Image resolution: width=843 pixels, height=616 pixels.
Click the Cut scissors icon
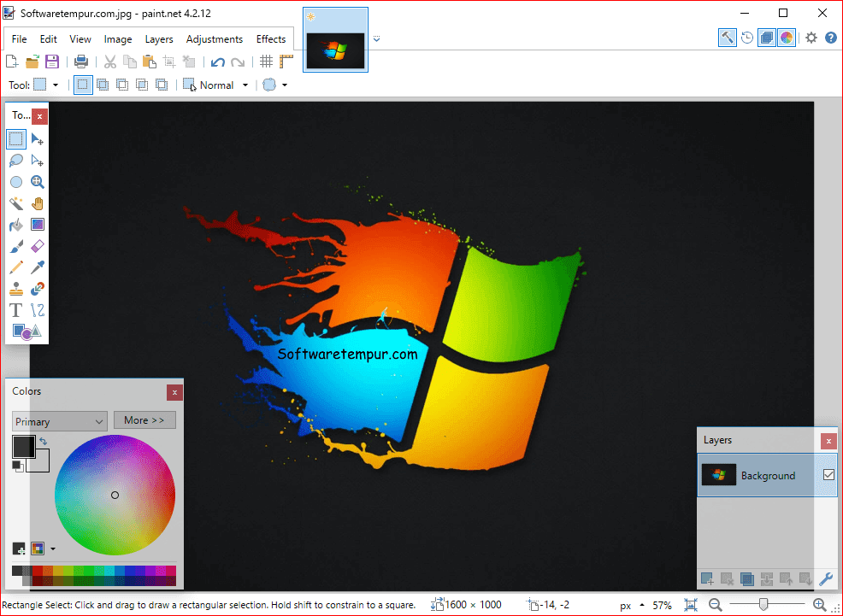click(110, 62)
